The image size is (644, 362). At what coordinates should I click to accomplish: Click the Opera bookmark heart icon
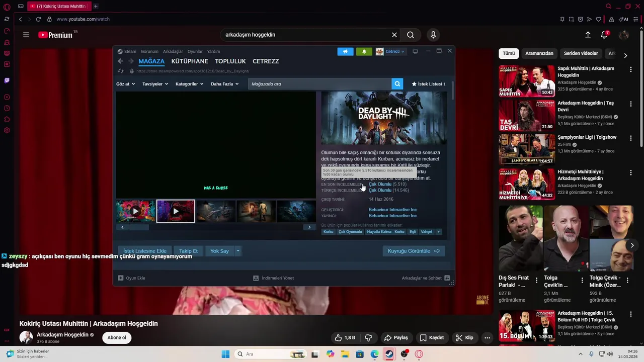tap(598, 19)
